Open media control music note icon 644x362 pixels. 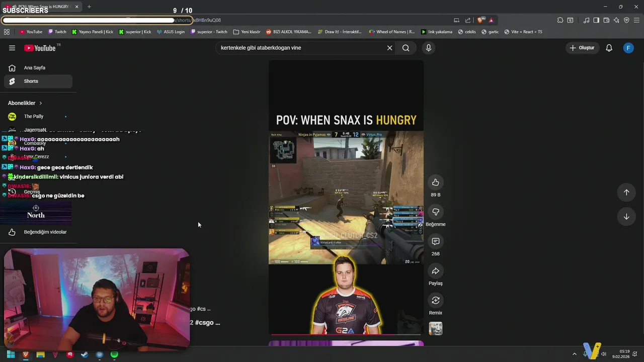click(586, 20)
